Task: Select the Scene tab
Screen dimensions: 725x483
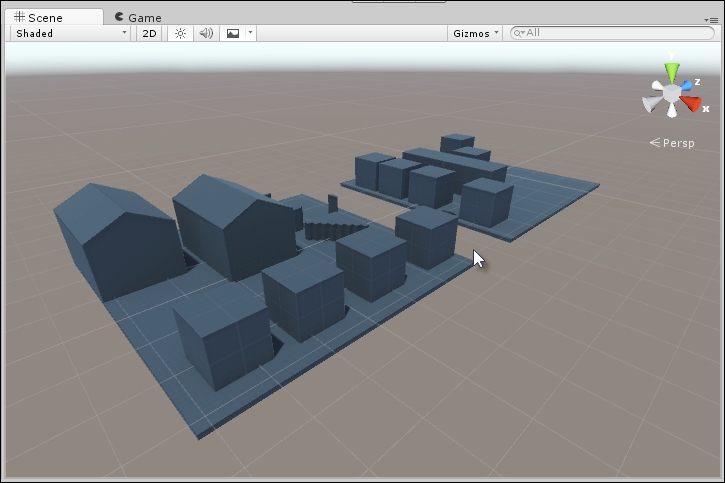Action: pyautogui.click(x=38, y=18)
